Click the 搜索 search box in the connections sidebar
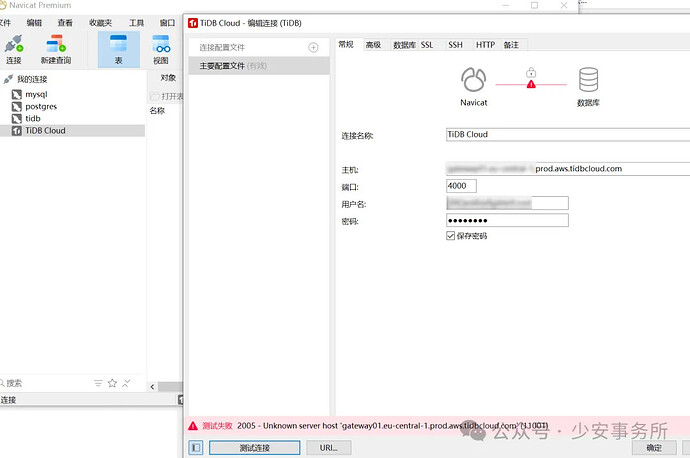This screenshot has width=690, height=458. point(44,383)
